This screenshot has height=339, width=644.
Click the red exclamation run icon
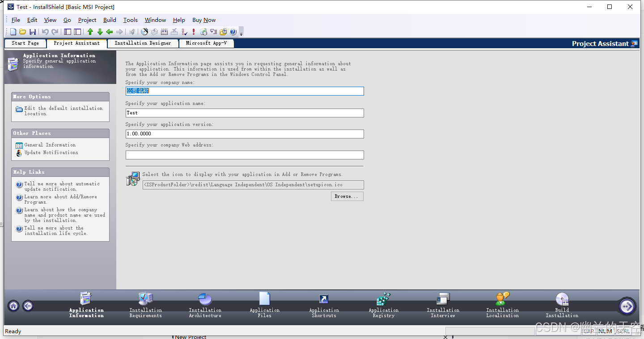pos(194,32)
